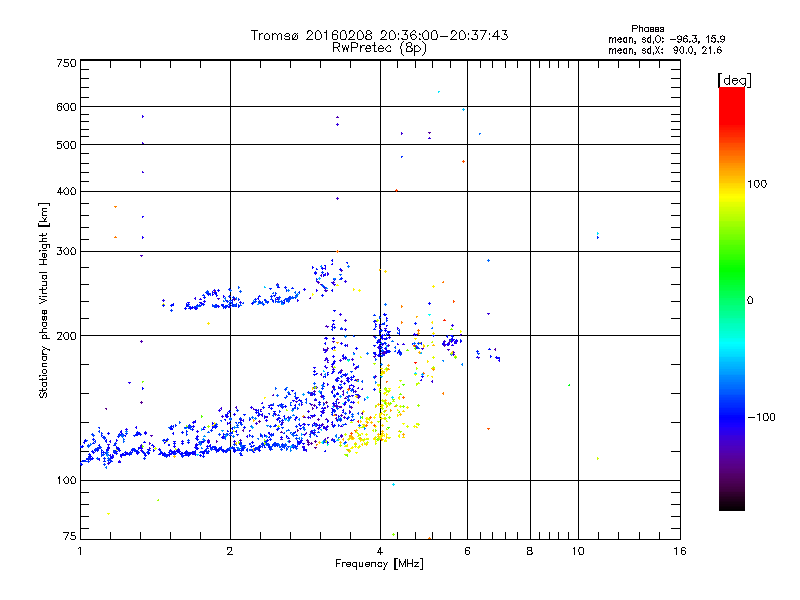The image size is (800, 600).
Task: Click the y-axis tick label '300'
Action: pos(66,252)
